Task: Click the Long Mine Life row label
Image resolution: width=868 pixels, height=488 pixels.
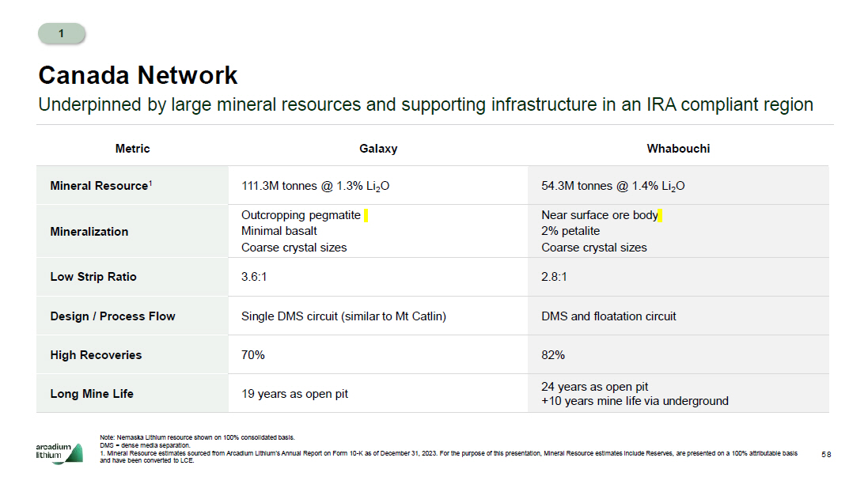Action: tap(92, 394)
